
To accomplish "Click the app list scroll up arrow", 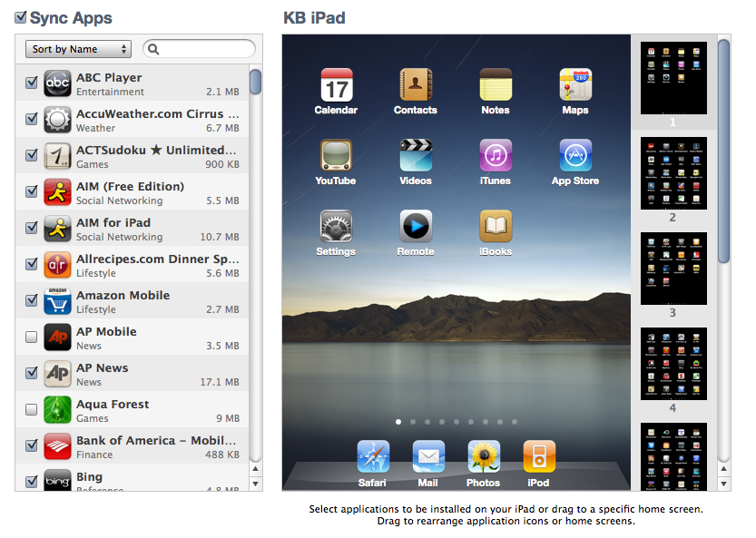I will pyautogui.click(x=256, y=468).
